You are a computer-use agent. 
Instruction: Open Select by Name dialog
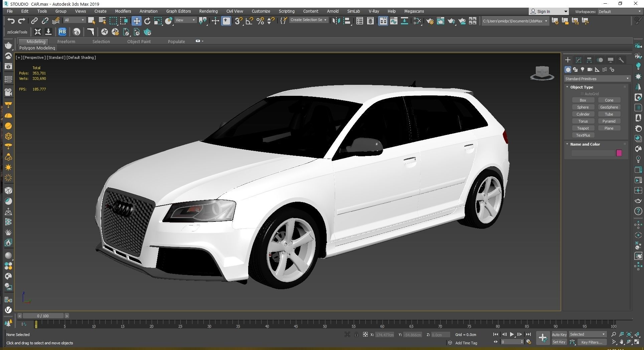click(x=102, y=21)
